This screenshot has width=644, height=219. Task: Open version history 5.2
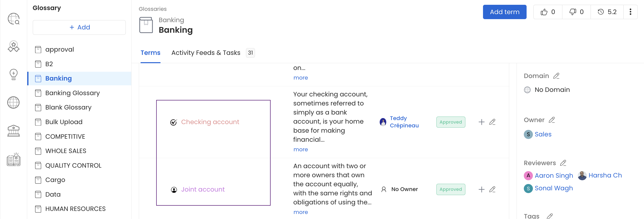click(607, 12)
